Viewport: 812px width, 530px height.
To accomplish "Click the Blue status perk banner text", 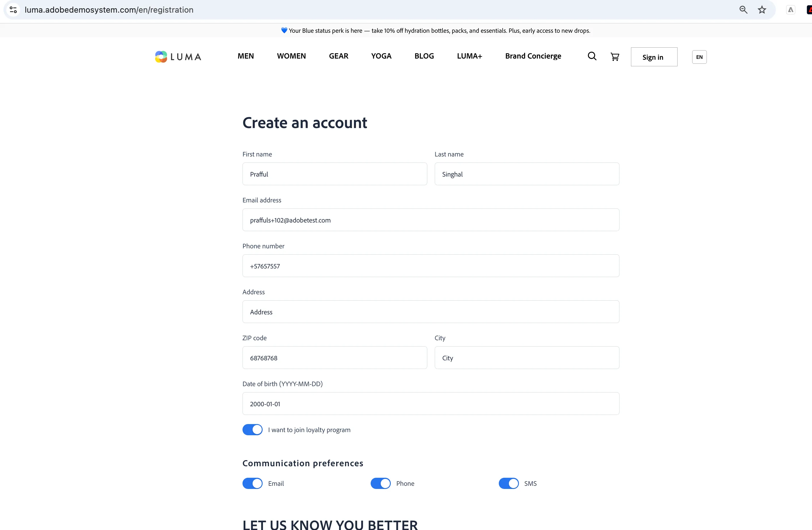I will pyautogui.click(x=435, y=30).
